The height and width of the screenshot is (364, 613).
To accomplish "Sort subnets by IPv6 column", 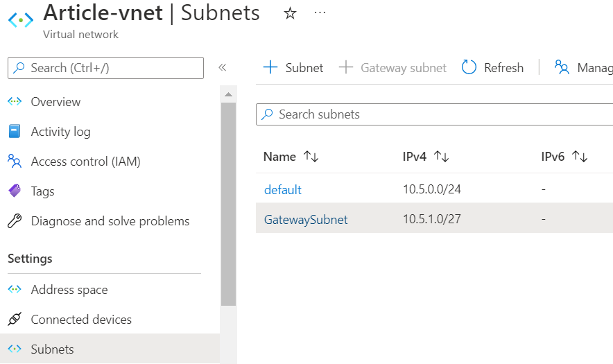I will point(580,157).
